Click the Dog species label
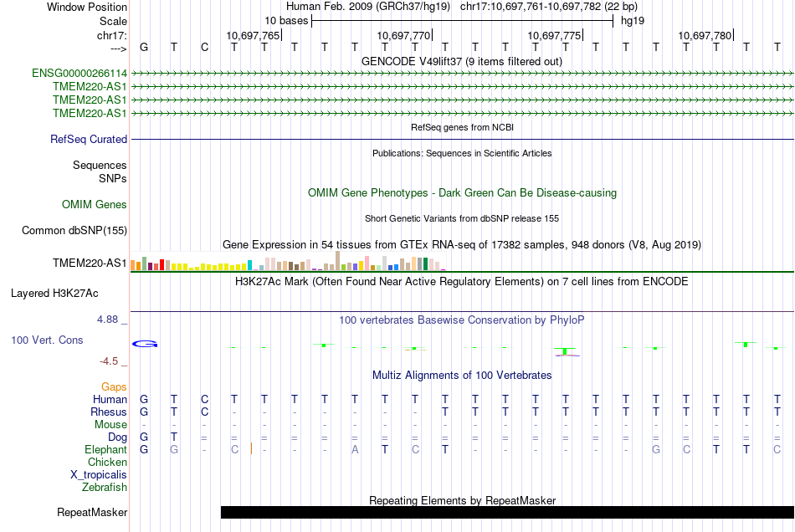The height and width of the screenshot is (532, 795). pos(117,437)
